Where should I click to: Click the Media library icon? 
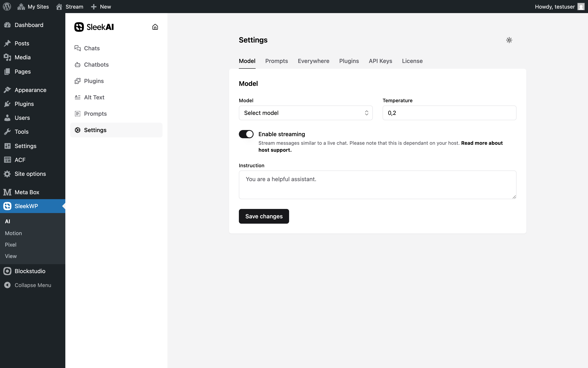tap(7, 57)
